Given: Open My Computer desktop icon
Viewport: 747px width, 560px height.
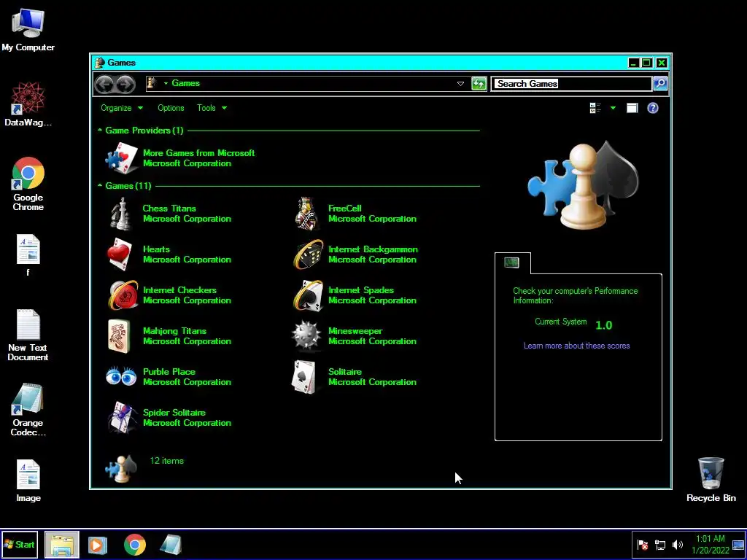Looking at the screenshot, I should [x=28, y=29].
